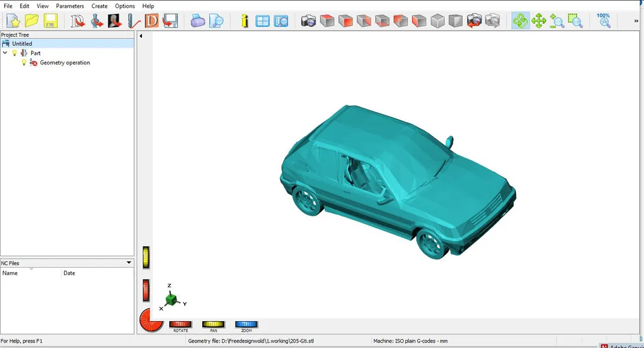Activate the green four-arrow pan tool
Screen dimensions: 644x348
[x=538, y=20]
